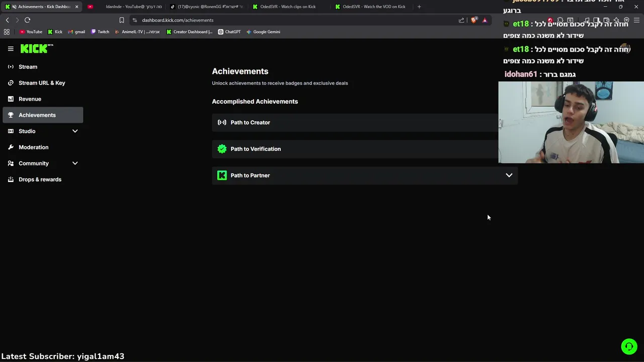Screen dimensions: 644x362
Task: Go forward in browser history
Action: click(x=17, y=20)
